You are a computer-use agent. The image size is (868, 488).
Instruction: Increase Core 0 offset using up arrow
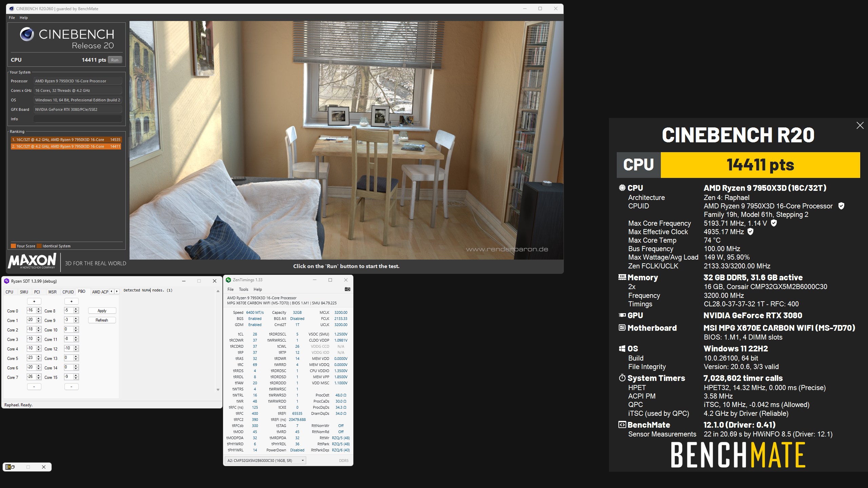39,309
